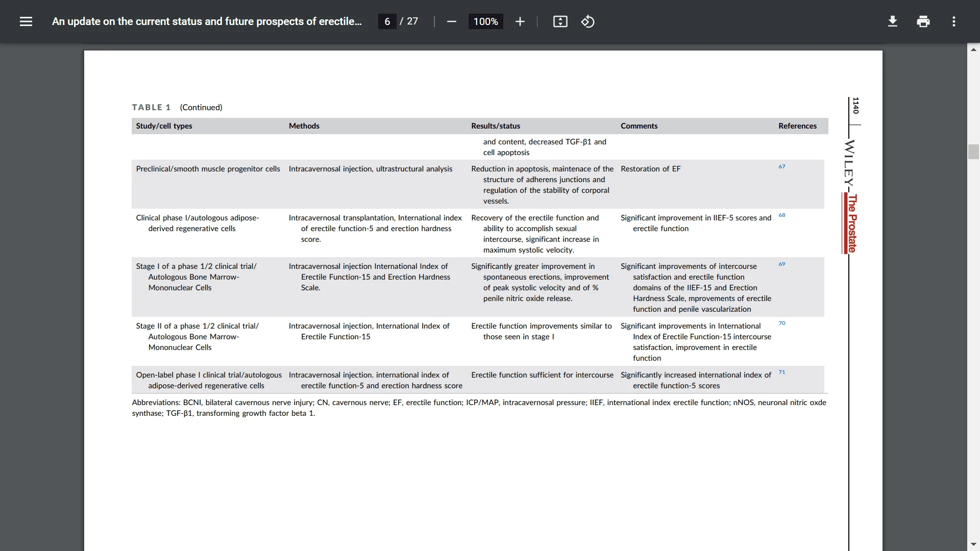Click the 'Comments' column header
This screenshot has height=551, width=980.
coord(639,126)
